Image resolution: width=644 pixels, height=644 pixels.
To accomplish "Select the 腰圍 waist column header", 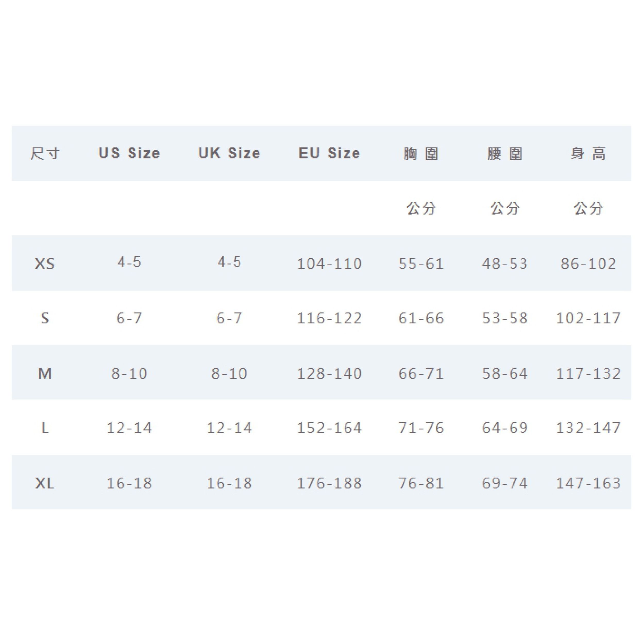I will [505, 154].
